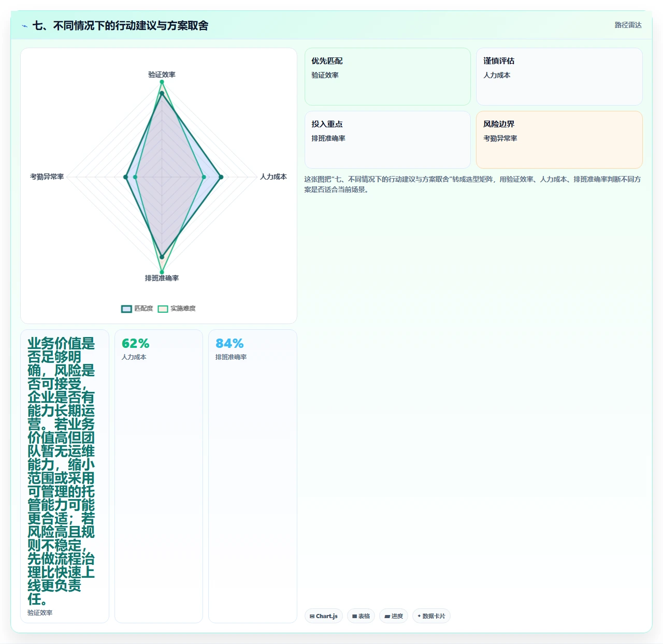Click the Chart.js tag chip
The image size is (663, 644).
point(324,616)
